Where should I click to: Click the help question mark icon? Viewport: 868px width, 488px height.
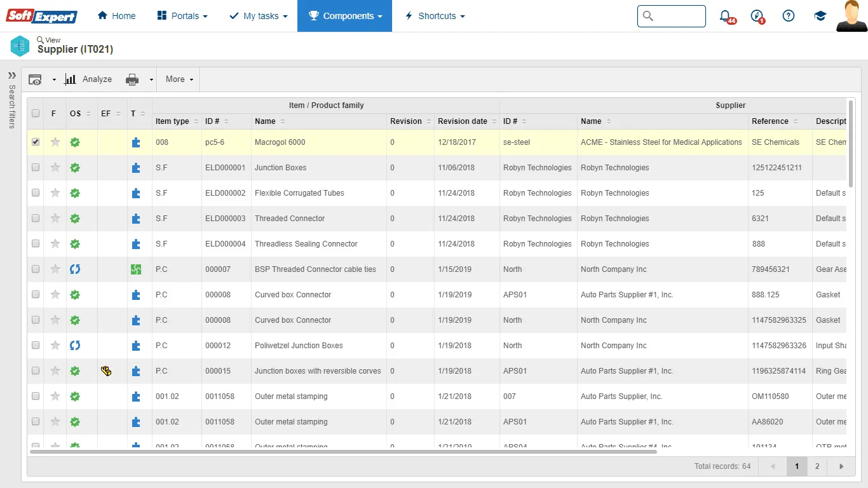click(x=789, y=16)
